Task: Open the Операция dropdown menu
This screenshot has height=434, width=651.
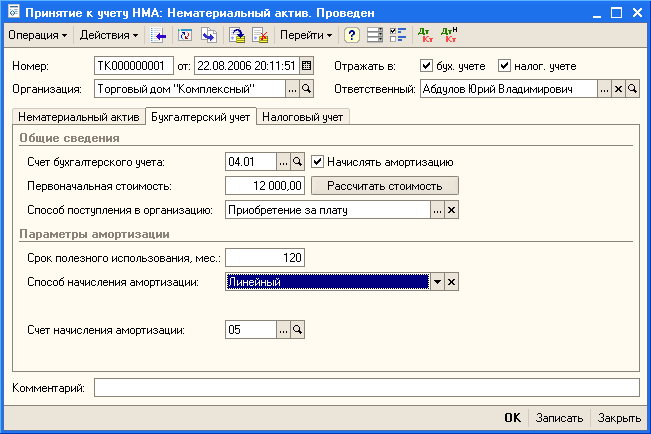Action: (39, 35)
